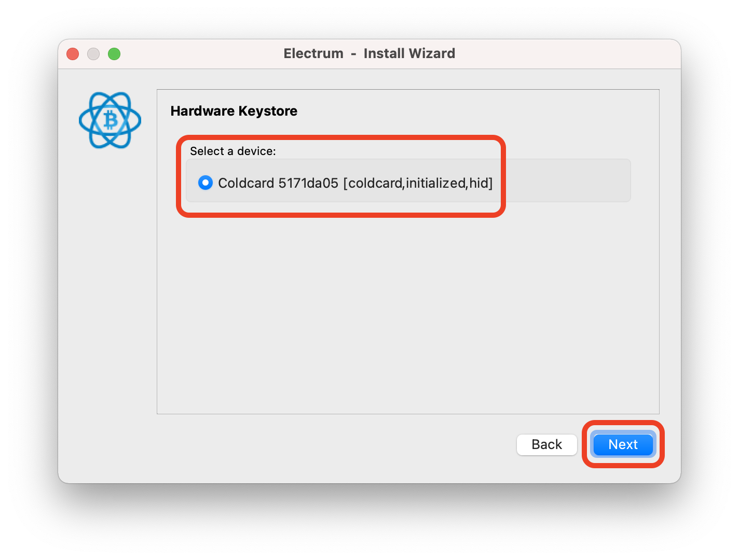The image size is (739, 560).
Task: Proceed with the blue Next button
Action: coord(623,444)
